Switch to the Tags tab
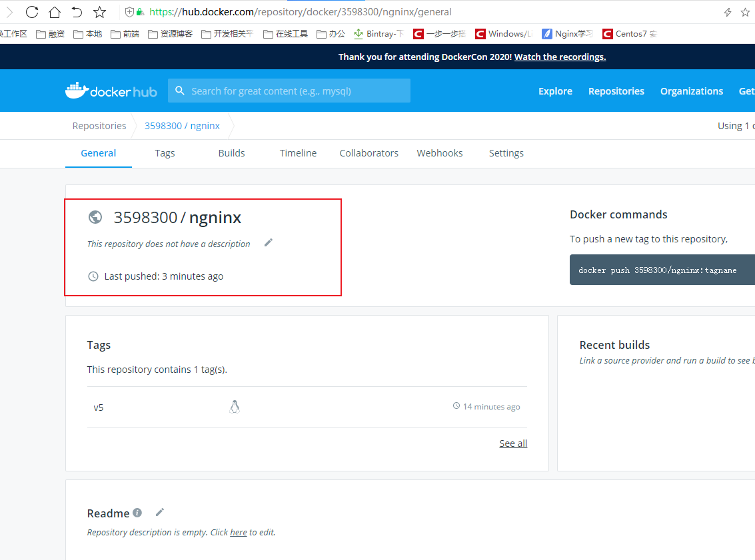This screenshot has width=755, height=560. click(x=165, y=153)
